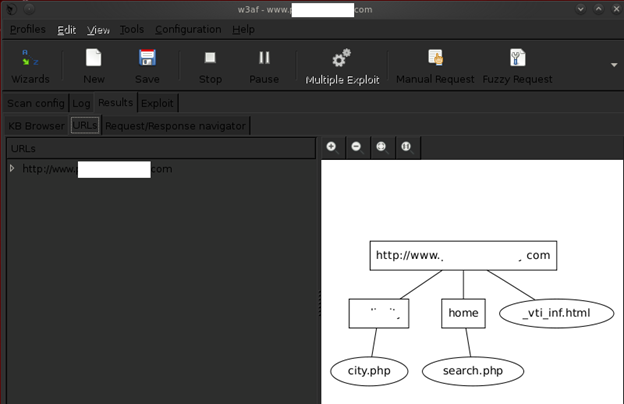Image resolution: width=624 pixels, height=404 pixels.
Task: Zoom in on the URL graph
Action: 332,147
